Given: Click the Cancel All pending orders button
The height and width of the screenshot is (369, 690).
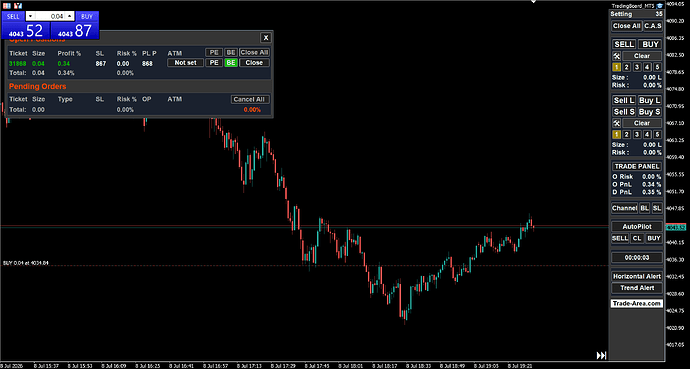Looking at the screenshot, I should pyautogui.click(x=250, y=99).
